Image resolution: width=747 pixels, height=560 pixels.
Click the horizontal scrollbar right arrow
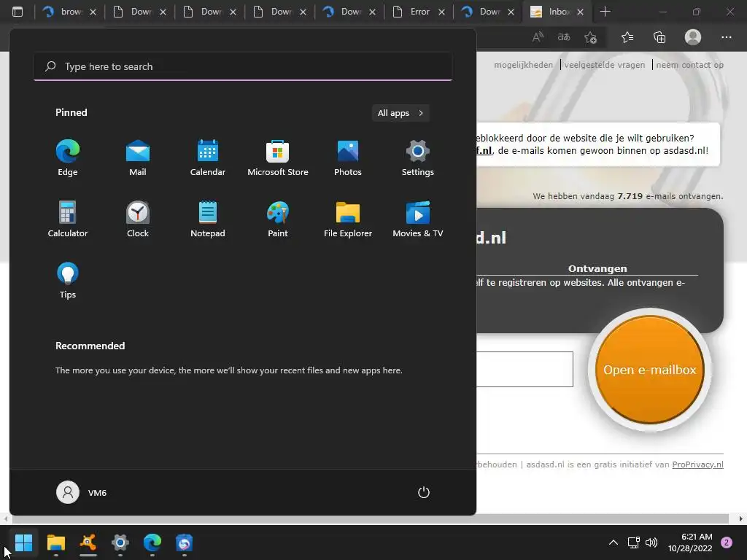pyautogui.click(x=741, y=518)
